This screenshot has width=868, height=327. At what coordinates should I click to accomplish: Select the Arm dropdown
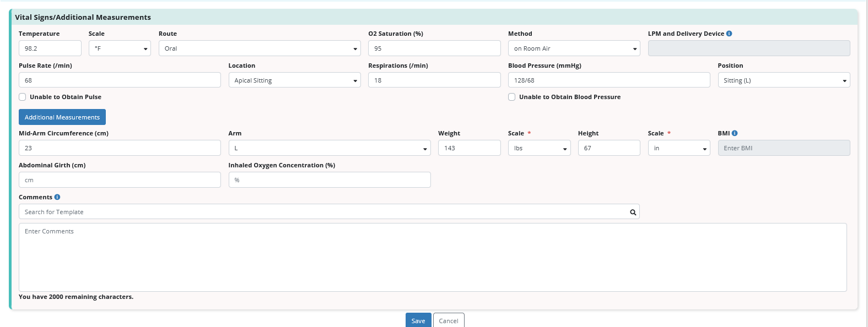tap(329, 148)
